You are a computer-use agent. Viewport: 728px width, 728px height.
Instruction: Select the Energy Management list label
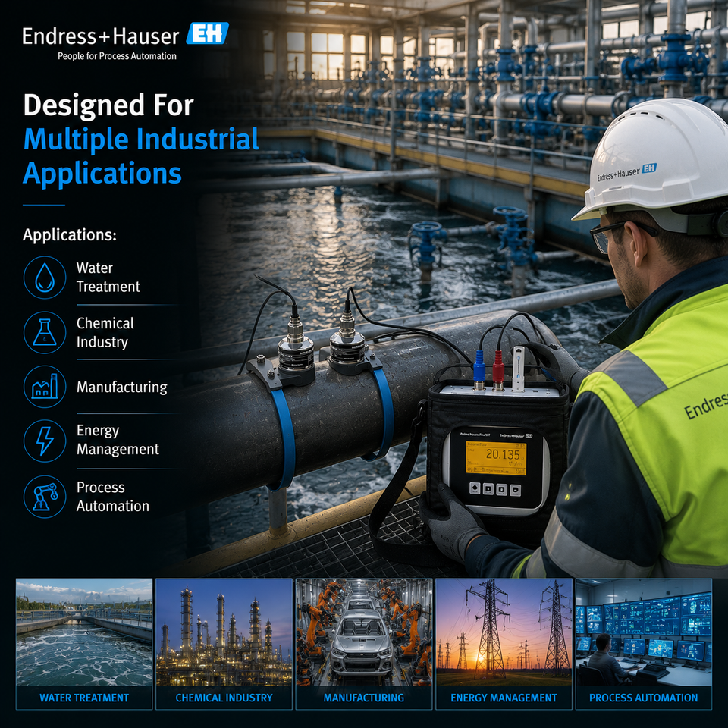coord(118,440)
